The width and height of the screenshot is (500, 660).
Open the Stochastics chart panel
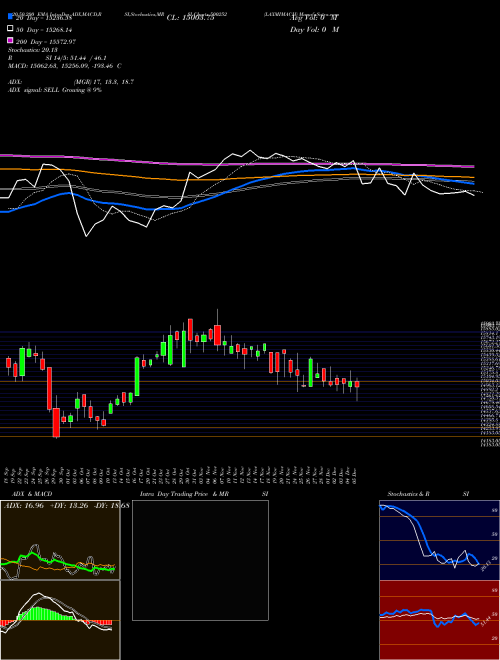(439, 540)
